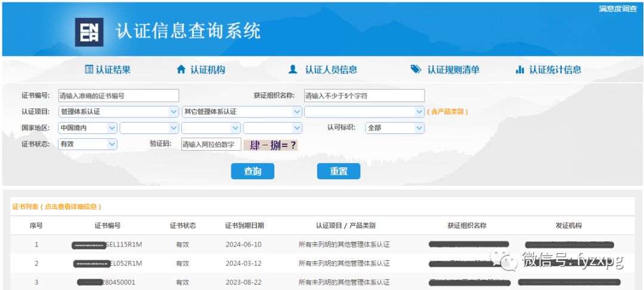The width and height of the screenshot is (644, 290).
Task: Click the 重置 button
Action: [x=339, y=171]
